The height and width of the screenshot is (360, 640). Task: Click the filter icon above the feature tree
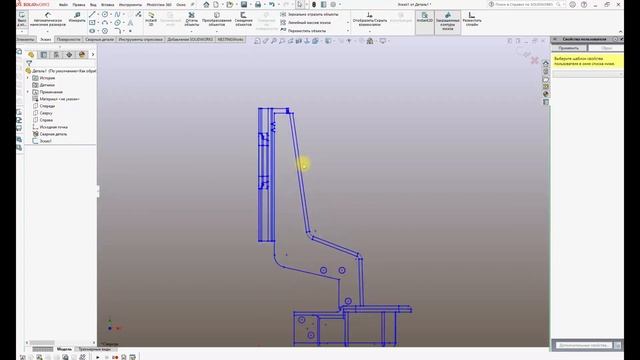tap(29, 63)
